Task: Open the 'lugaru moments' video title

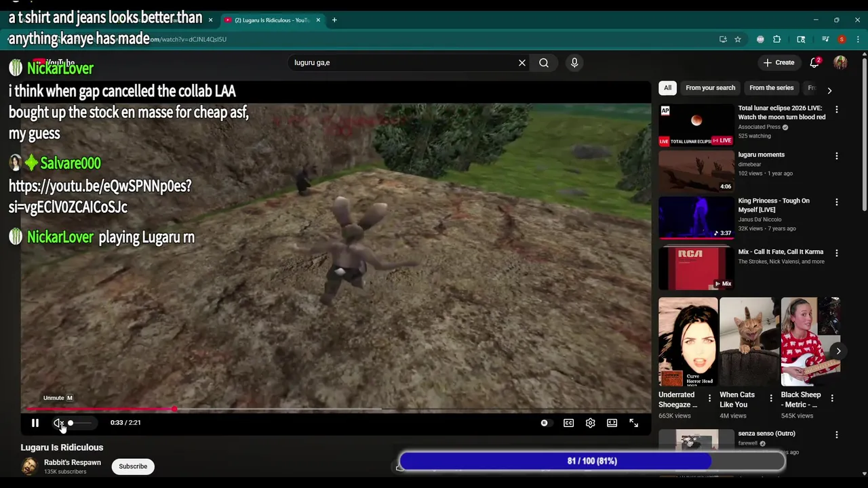Action: tap(762, 155)
